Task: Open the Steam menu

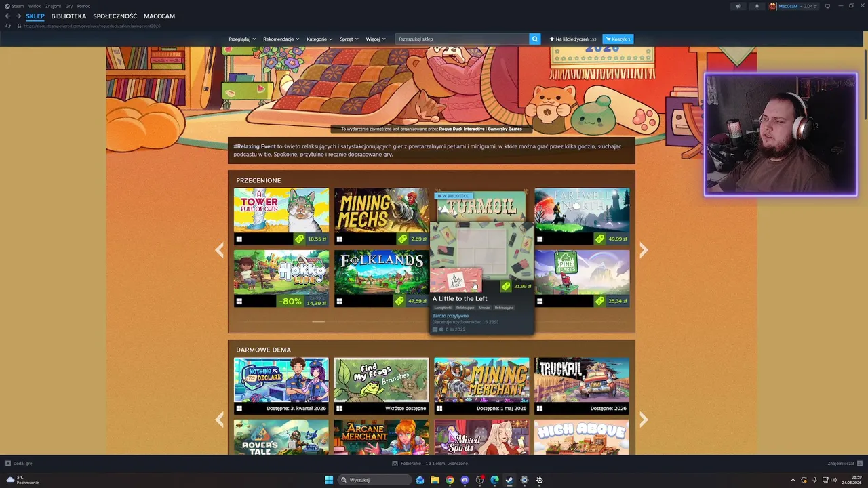Action: 18,6
